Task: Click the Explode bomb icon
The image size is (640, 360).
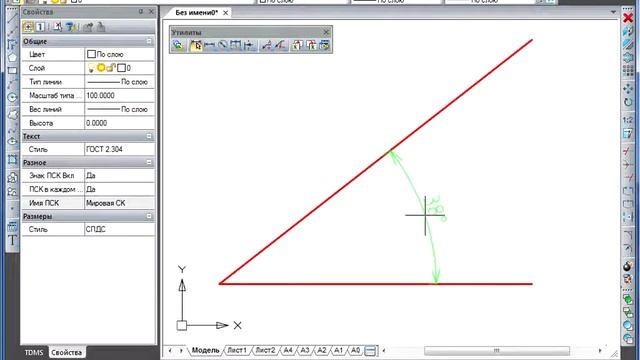Action: [x=628, y=267]
